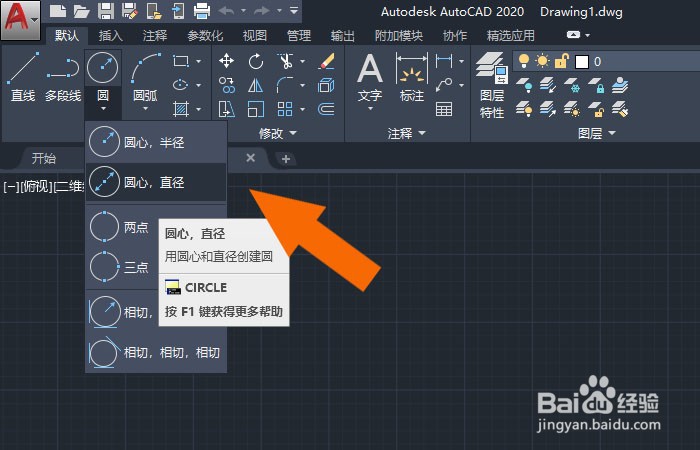Expand the 修改 panel

tap(278, 133)
